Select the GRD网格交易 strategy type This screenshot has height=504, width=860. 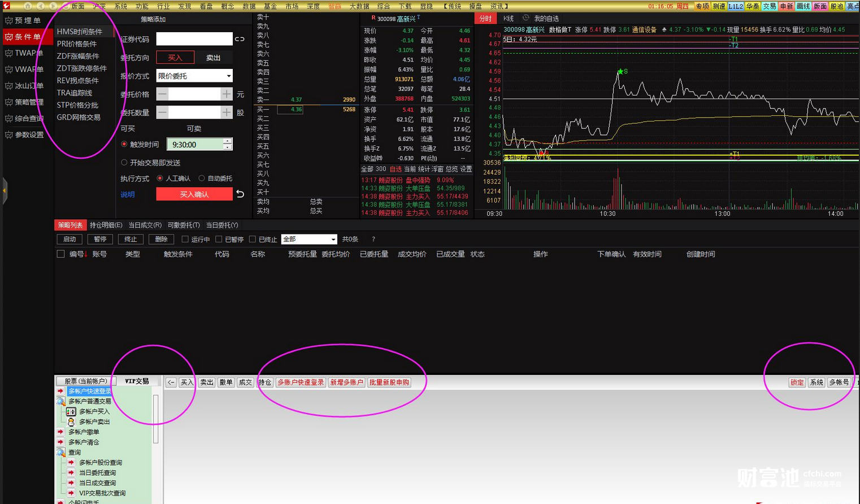79,118
